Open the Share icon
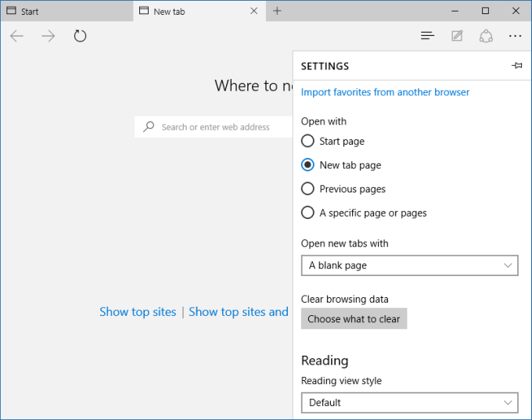This screenshot has height=420, width=532. (486, 36)
